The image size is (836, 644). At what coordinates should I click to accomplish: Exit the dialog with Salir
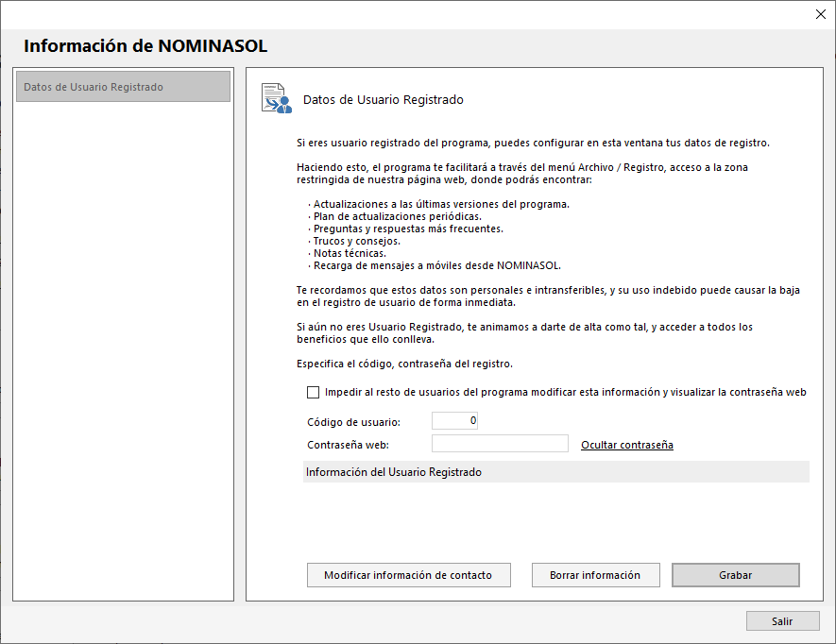click(x=783, y=621)
